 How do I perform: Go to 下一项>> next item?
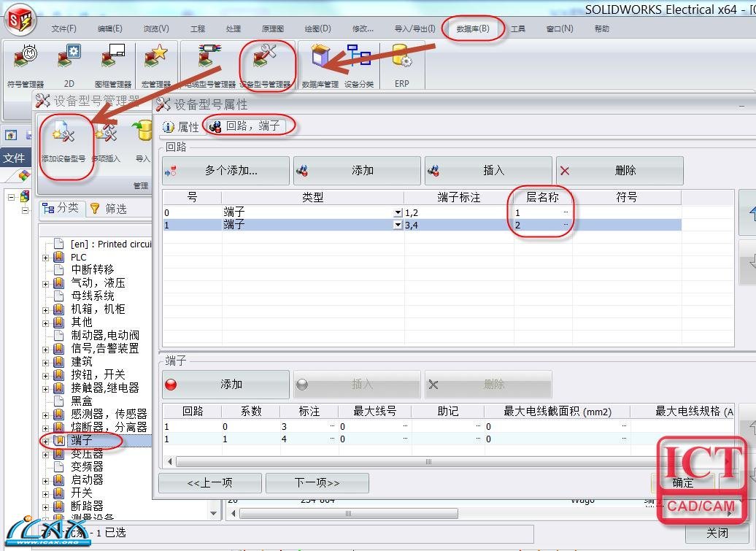(317, 482)
